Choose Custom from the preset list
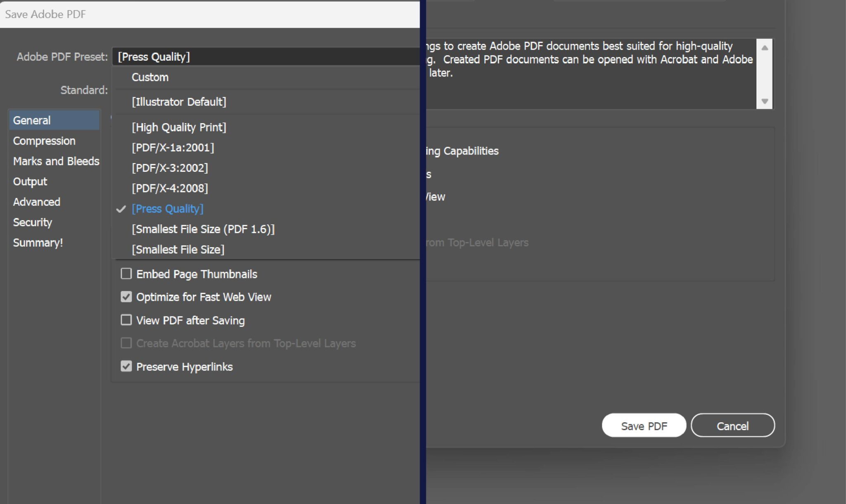This screenshot has height=504, width=846. click(x=150, y=77)
